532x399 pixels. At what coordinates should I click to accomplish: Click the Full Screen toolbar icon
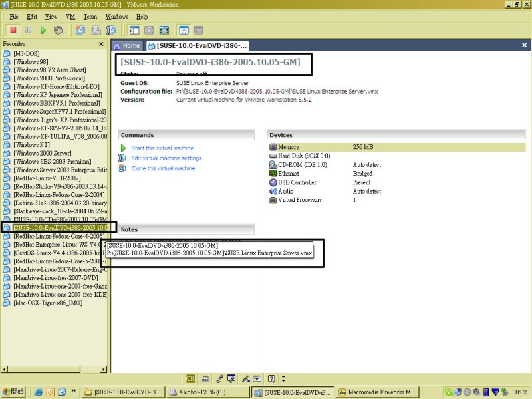tap(164, 30)
